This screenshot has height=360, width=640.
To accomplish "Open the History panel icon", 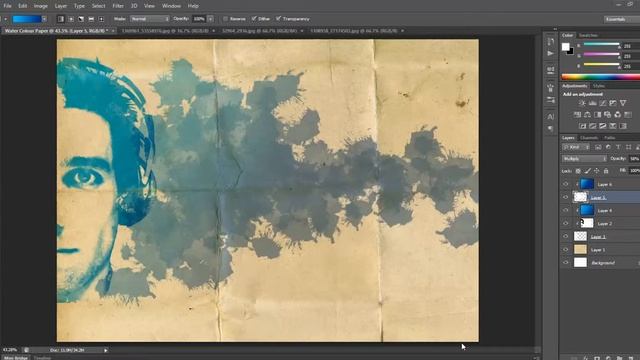I will (x=551, y=42).
